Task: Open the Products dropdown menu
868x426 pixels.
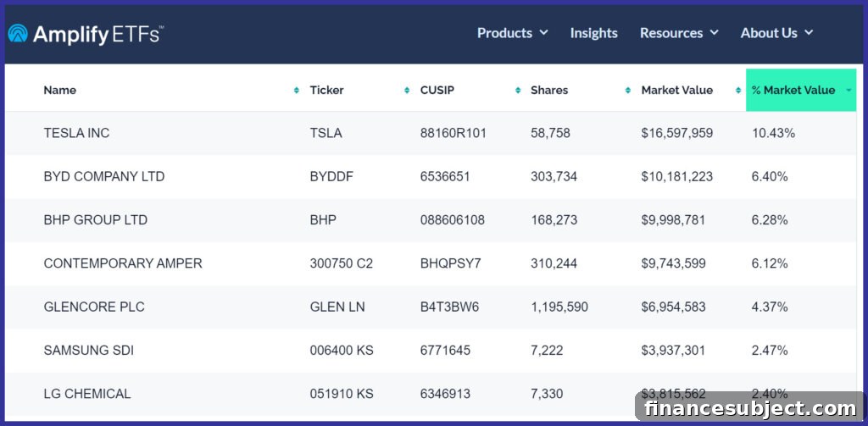Action: 513,33
